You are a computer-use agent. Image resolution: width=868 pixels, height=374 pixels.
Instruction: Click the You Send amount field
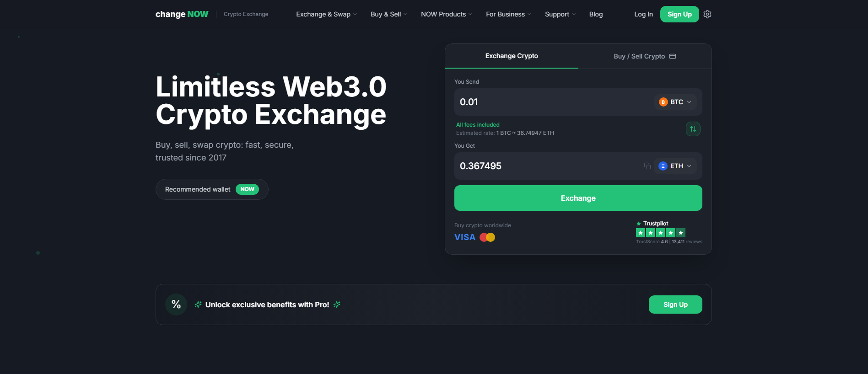(x=554, y=102)
